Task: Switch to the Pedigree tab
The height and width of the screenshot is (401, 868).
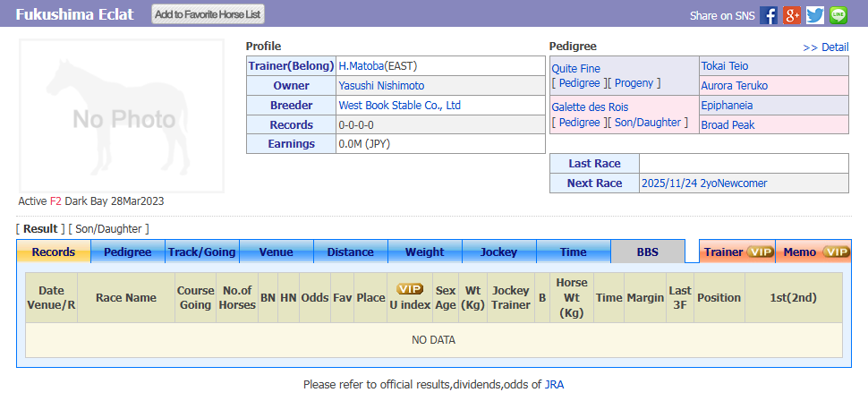Action: (x=128, y=252)
